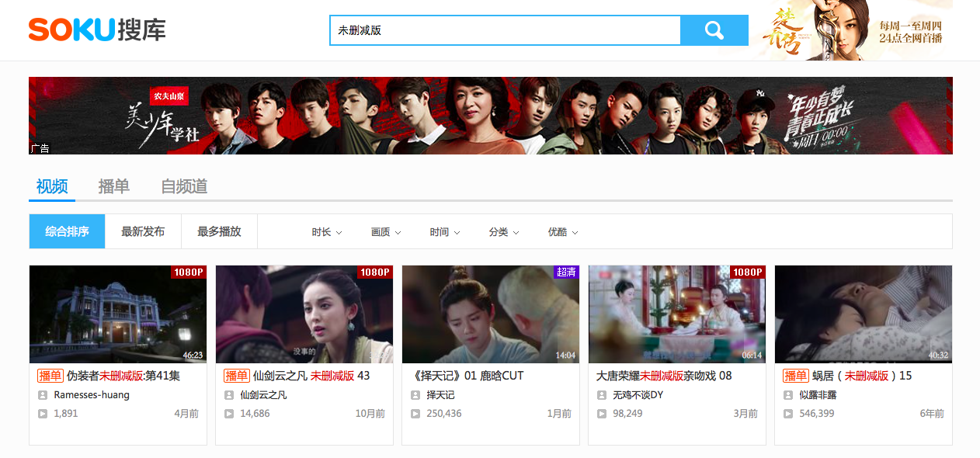Click the user icon beside 仙剑云之凡 uploader

(x=229, y=395)
